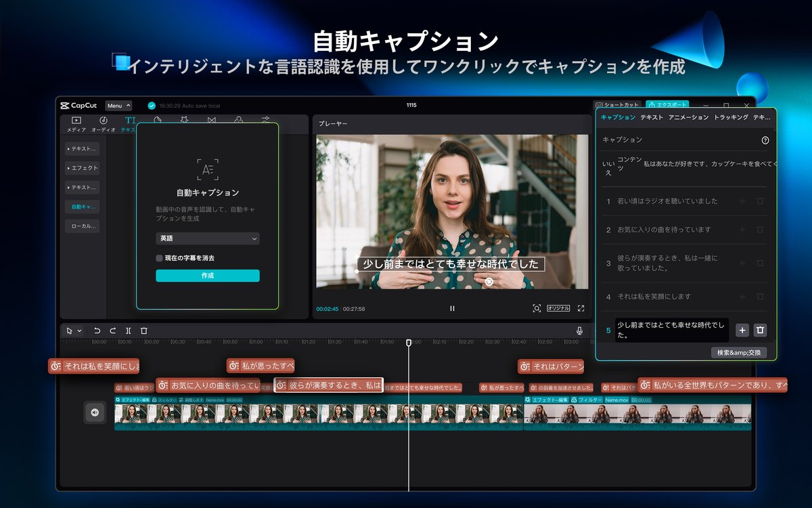Undo with the timeline undo arrow
The image size is (812, 508).
coord(97,331)
